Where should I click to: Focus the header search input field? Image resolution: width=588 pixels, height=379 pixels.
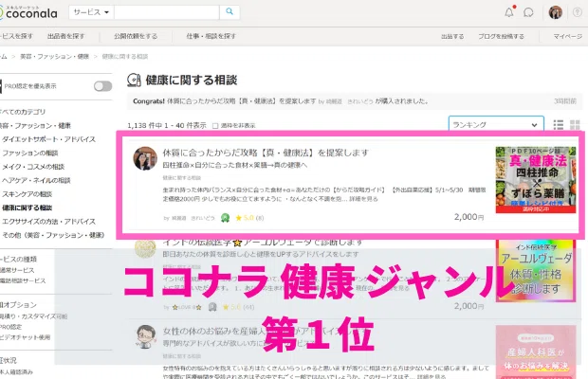click(167, 12)
